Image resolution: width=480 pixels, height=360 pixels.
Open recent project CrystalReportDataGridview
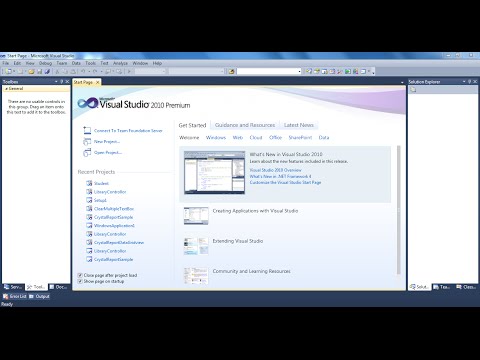[x=119, y=242]
